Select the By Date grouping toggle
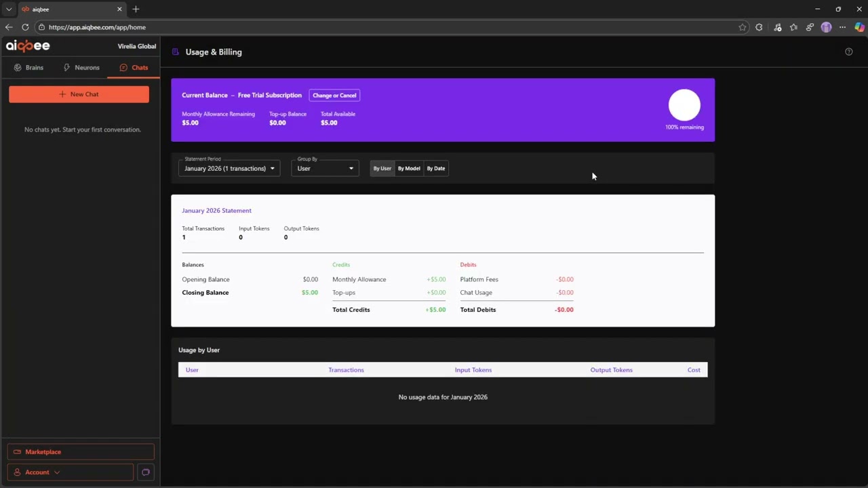868x488 pixels. click(x=436, y=168)
